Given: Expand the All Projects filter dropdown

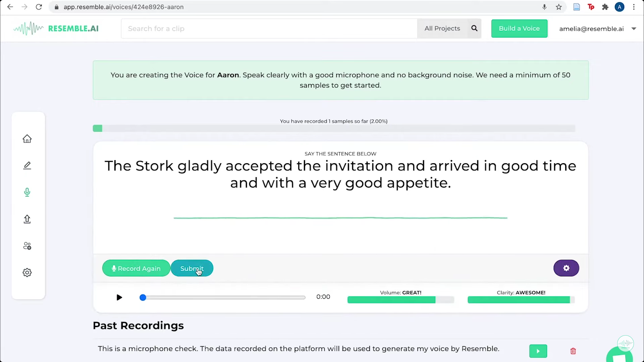Looking at the screenshot, I should coord(442,28).
